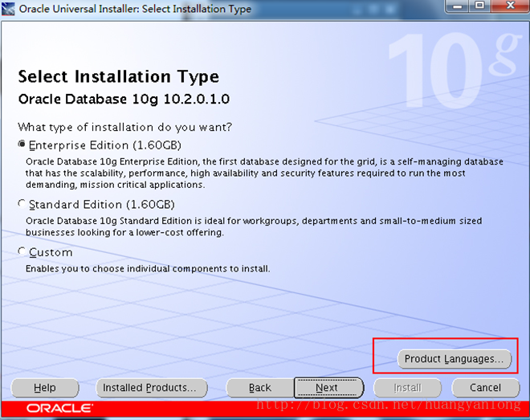Select the Custom installation radio button
Image resolution: width=530 pixels, height=420 pixels.
(x=22, y=251)
